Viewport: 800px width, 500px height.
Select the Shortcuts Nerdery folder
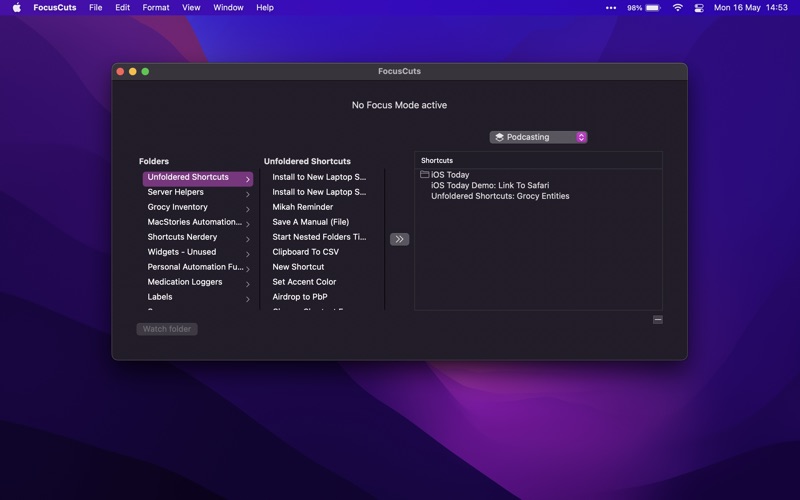coord(197,237)
